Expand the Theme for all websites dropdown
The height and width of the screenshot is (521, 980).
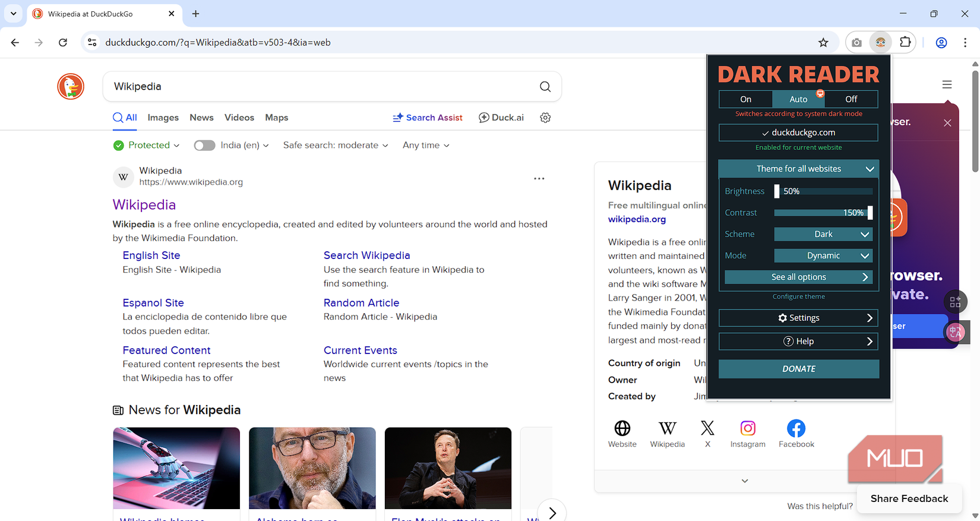[798, 169]
